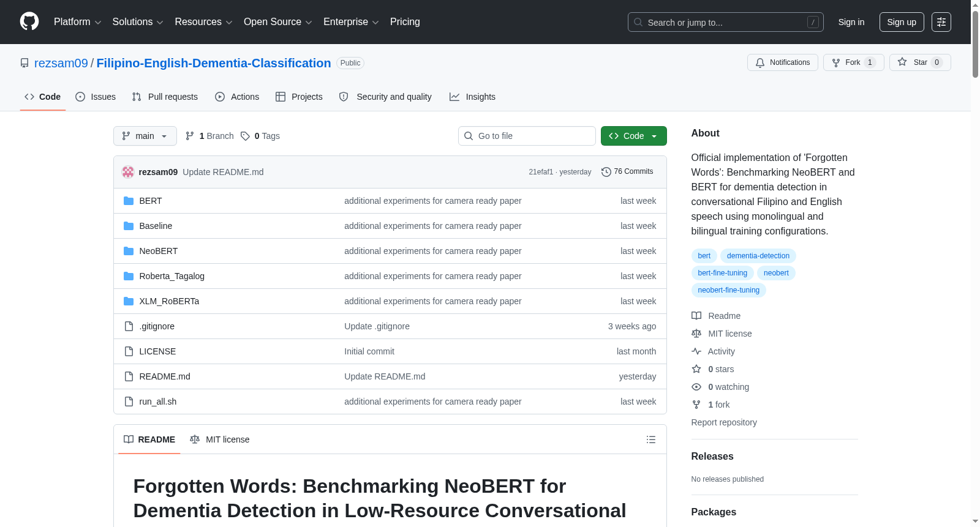Click the dementia-detection topic tag

click(758, 256)
